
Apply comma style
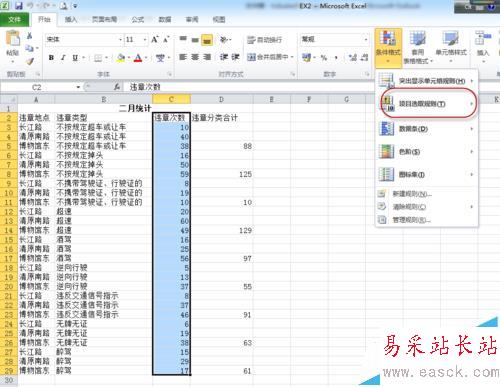coord(336,58)
